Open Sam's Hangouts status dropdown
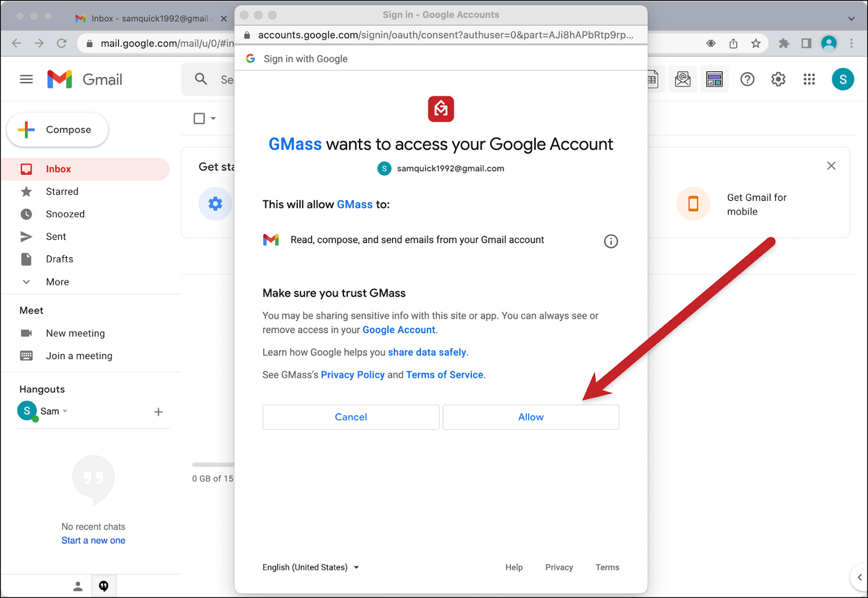 point(65,411)
